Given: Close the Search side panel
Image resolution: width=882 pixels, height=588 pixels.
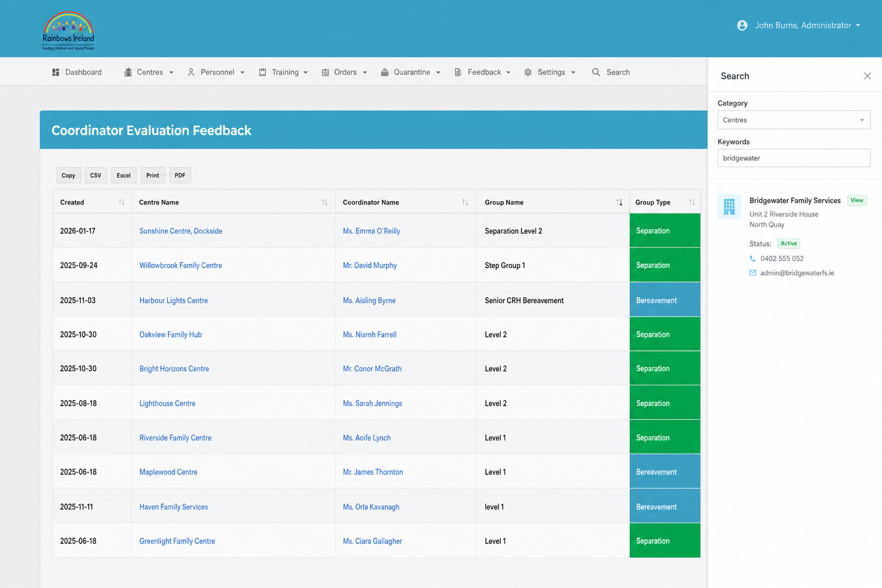Looking at the screenshot, I should pyautogui.click(x=867, y=76).
